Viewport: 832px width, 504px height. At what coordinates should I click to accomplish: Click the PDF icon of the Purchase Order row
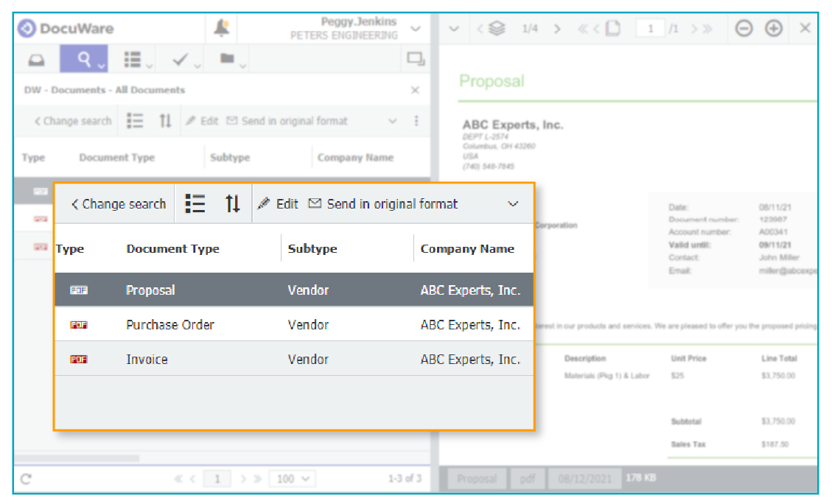(x=79, y=325)
